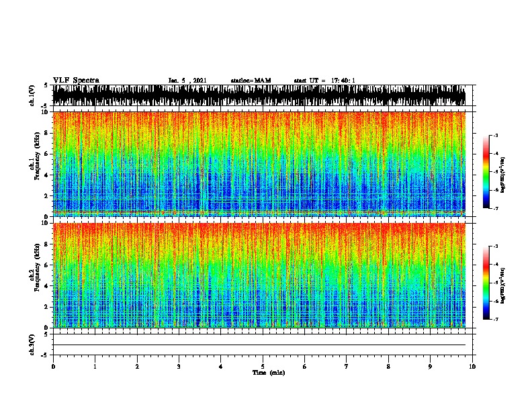
Task: Click the ch.1 spectrogram color bar
Action: pyautogui.click(x=486, y=172)
